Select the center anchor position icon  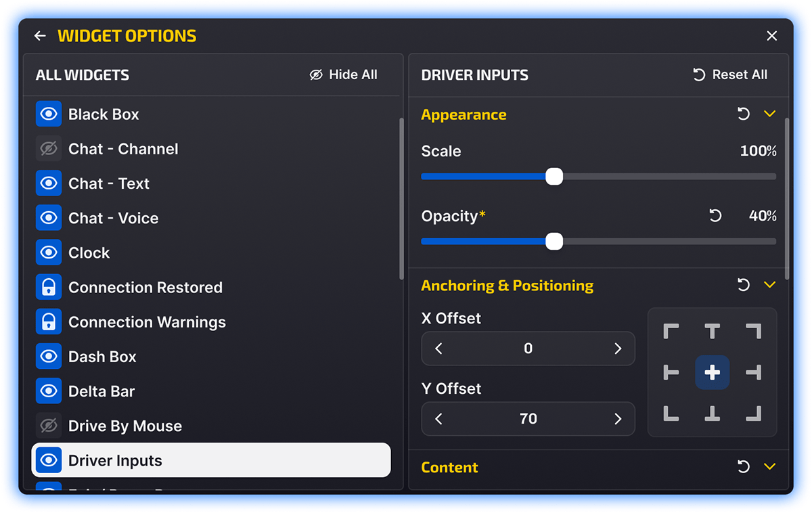(712, 372)
